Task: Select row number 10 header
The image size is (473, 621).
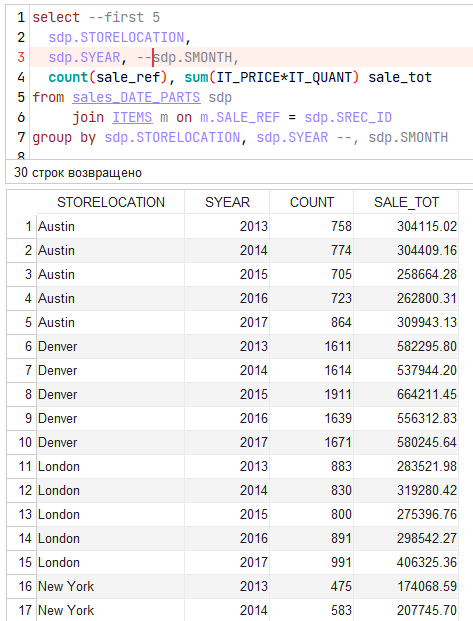Action: 22,442
